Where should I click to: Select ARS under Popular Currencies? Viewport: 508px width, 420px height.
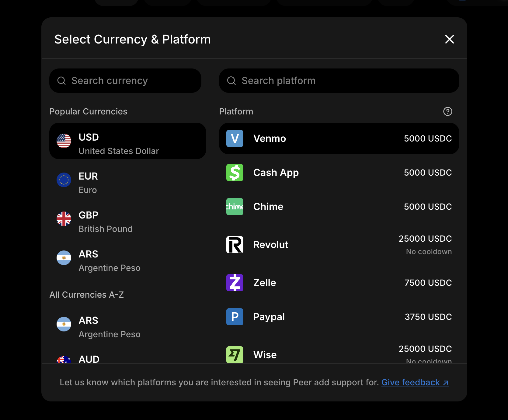pyautogui.click(x=127, y=261)
